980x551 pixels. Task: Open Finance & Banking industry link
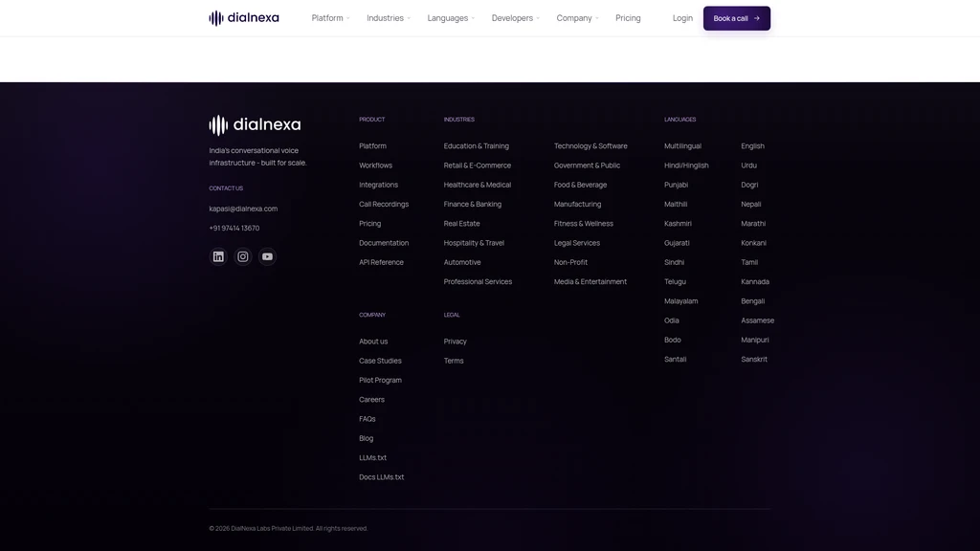tap(473, 205)
